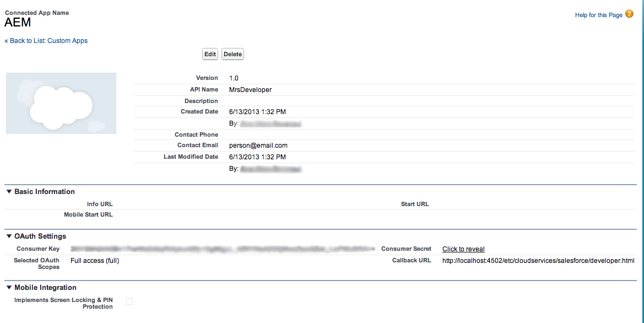
Task: Click the cloud logo thumbnail image
Action: (x=61, y=103)
